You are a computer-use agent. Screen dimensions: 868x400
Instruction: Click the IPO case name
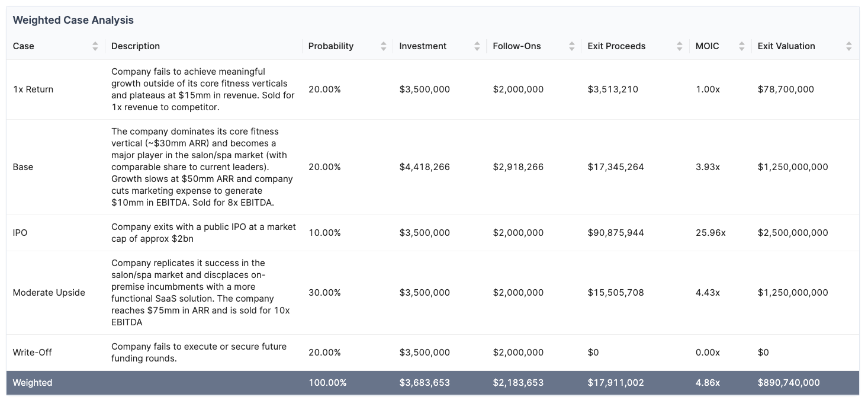pyautogui.click(x=20, y=233)
